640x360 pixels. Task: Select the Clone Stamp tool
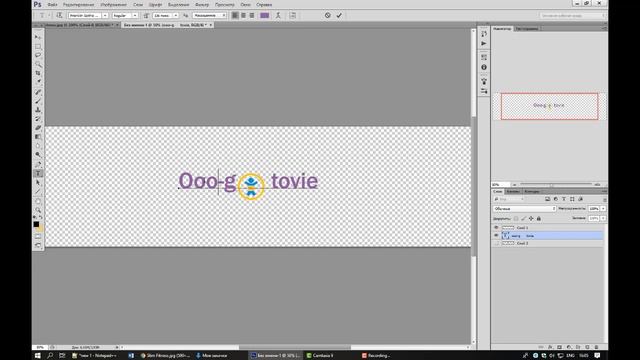[38, 110]
